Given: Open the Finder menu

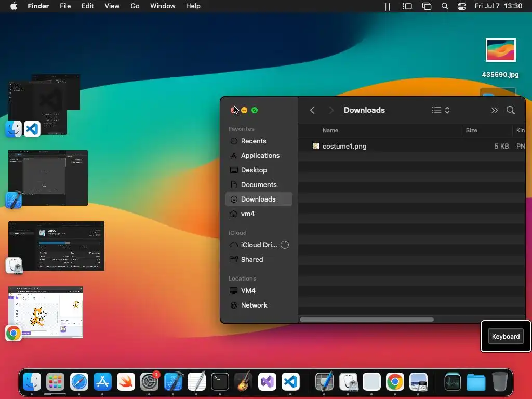Looking at the screenshot, I should click(38, 6).
